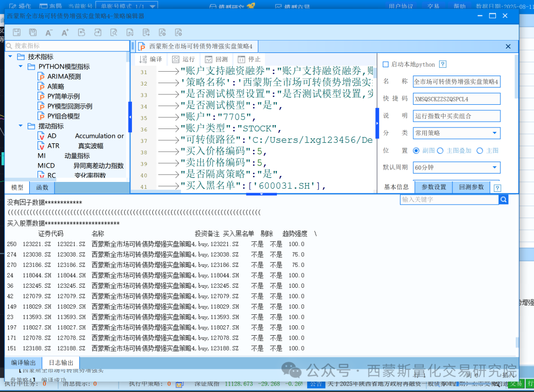
Task: Click the 快捷码 input field
Action: (457, 99)
